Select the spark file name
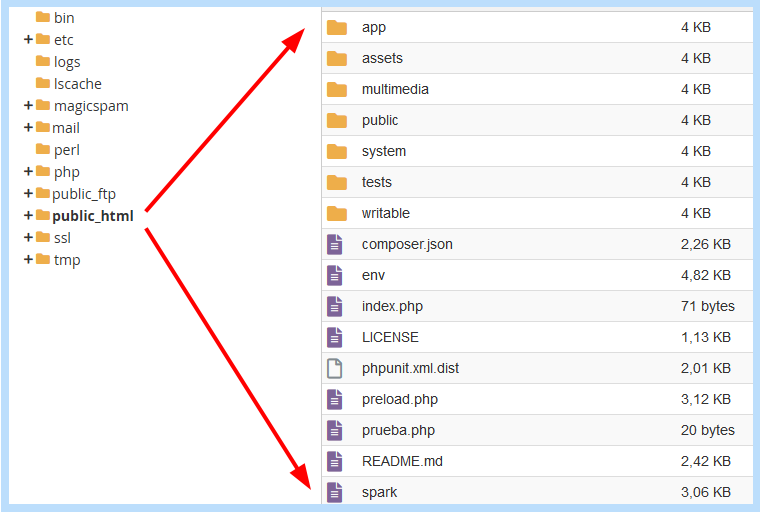760x512 pixels. (x=379, y=493)
